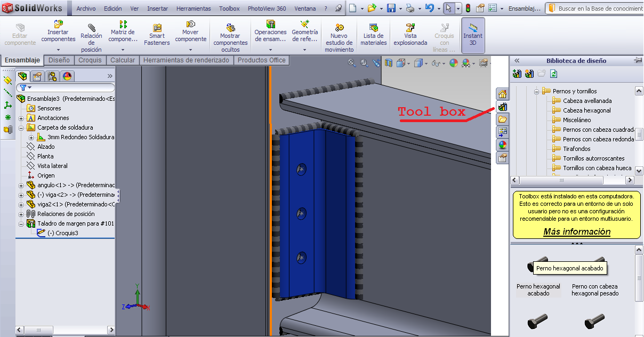644x337 pixels.
Task: Collapse Pernos y tornillos folder
Action: [536, 92]
